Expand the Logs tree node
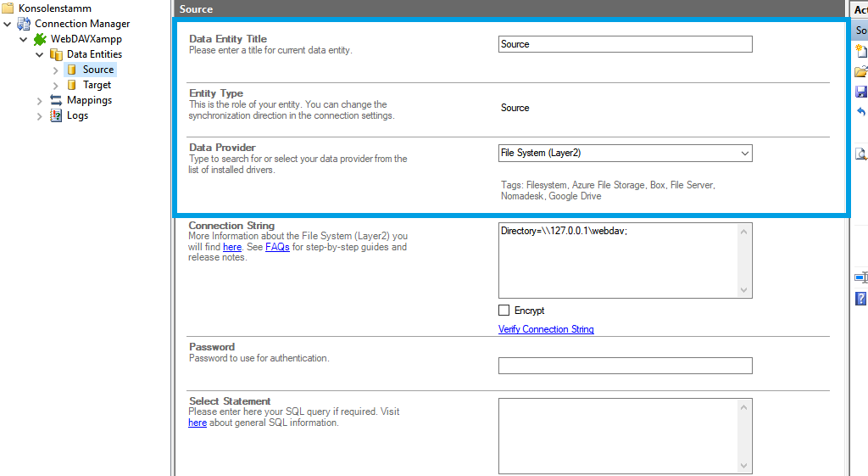This screenshot has width=868, height=476. point(40,115)
